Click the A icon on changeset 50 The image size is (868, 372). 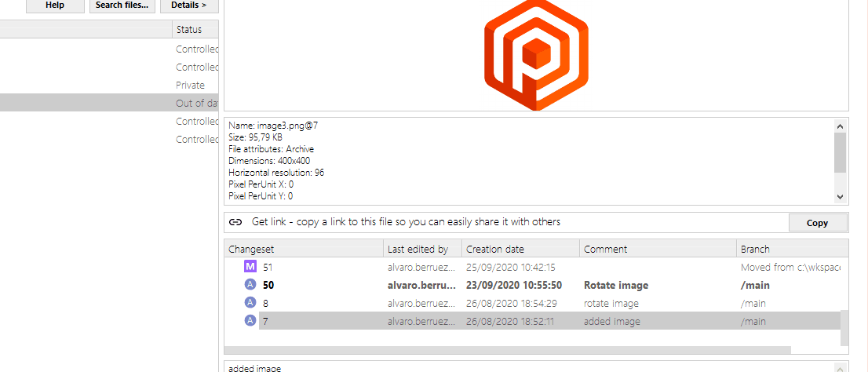click(x=250, y=285)
